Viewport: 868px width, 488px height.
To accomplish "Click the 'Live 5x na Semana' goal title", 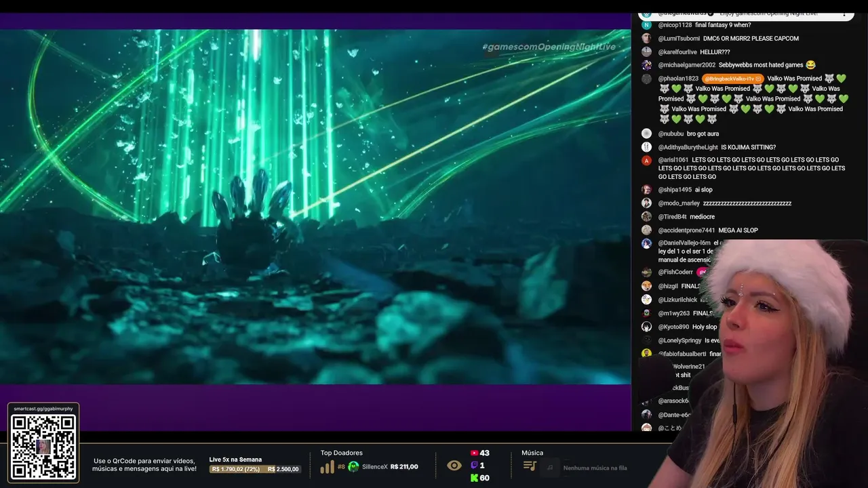I will pyautogui.click(x=235, y=460).
